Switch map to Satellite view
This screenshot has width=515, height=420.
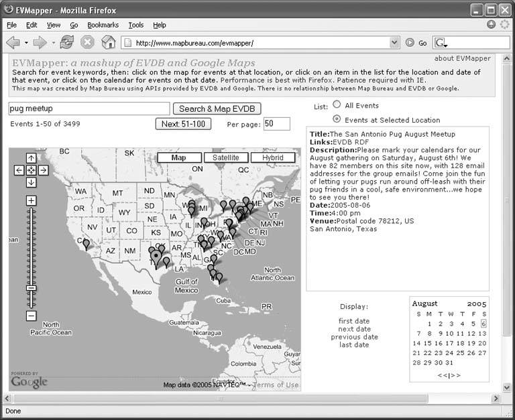(x=225, y=158)
